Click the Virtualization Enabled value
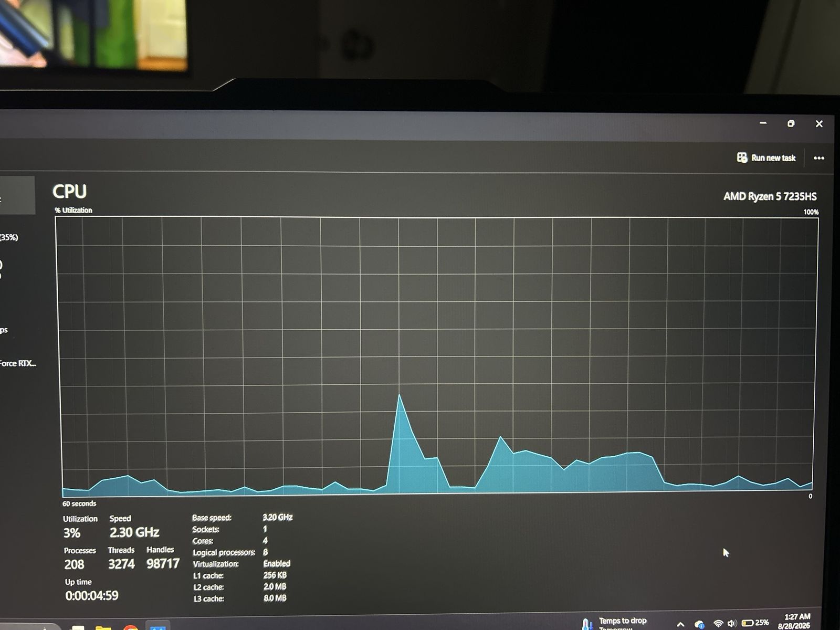 click(x=277, y=563)
